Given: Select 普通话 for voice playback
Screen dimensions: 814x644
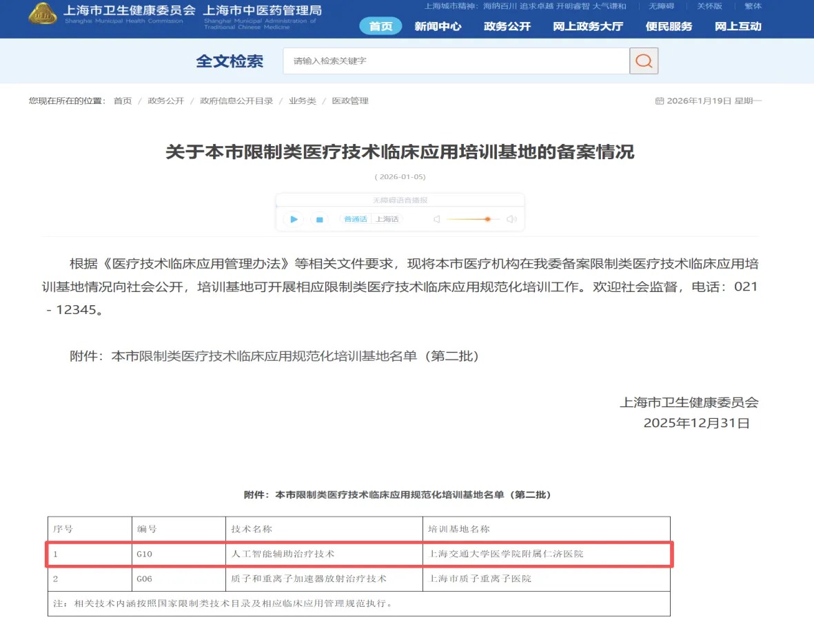Looking at the screenshot, I should [355, 219].
